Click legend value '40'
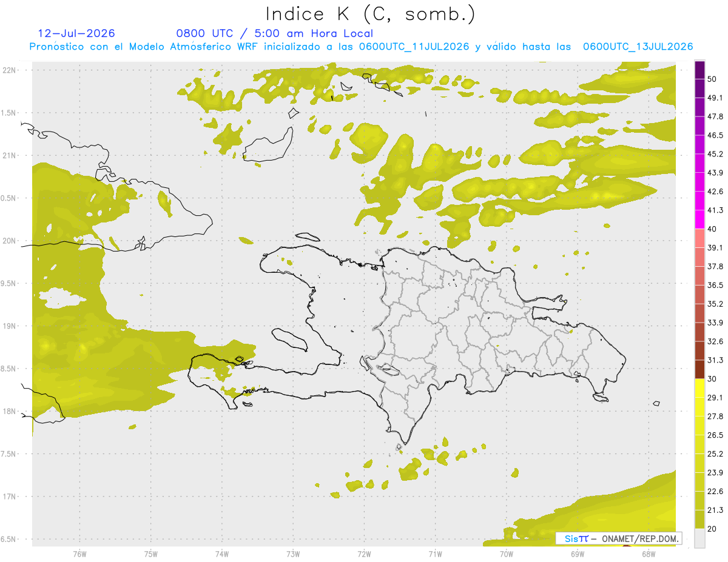728x562 pixels. [712, 229]
